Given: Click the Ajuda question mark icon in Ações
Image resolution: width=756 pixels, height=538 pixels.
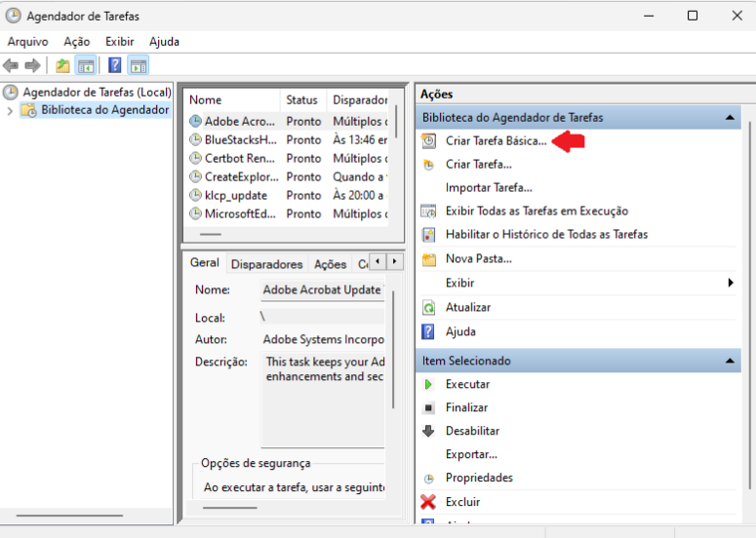Looking at the screenshot, I should point(427,331).
